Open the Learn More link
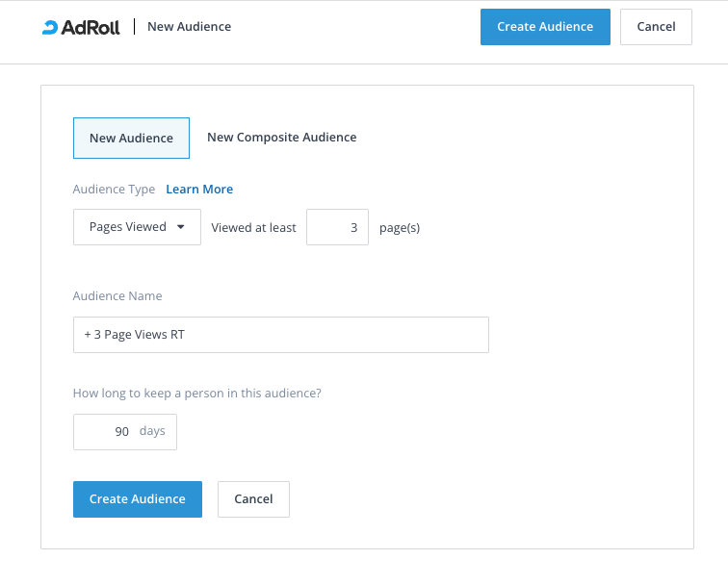Viewport: 728px width, 585px height. click(199, 190)
